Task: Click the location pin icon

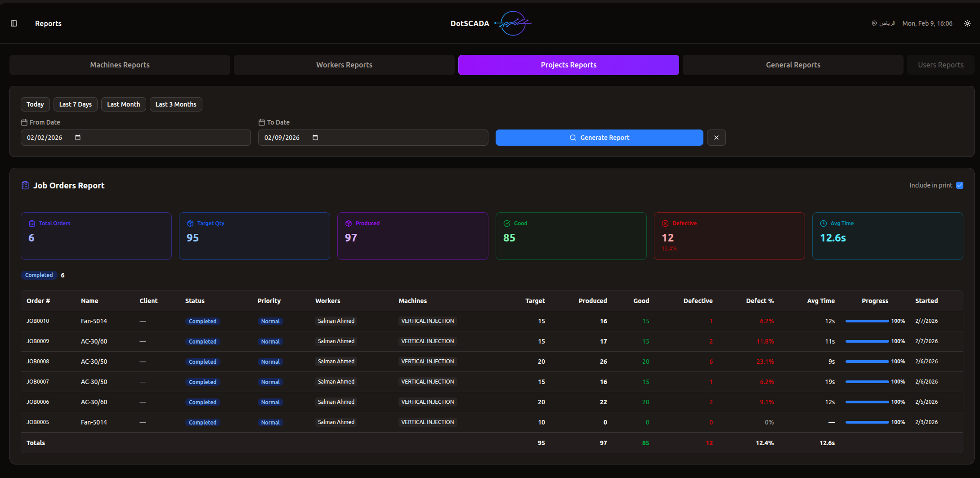Action: point(874,23)
